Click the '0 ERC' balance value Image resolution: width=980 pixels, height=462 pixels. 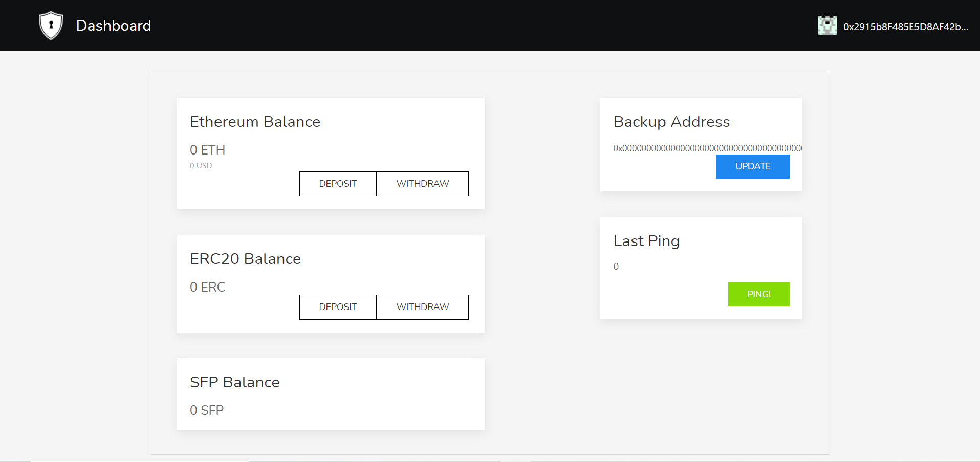click(207, 287)
